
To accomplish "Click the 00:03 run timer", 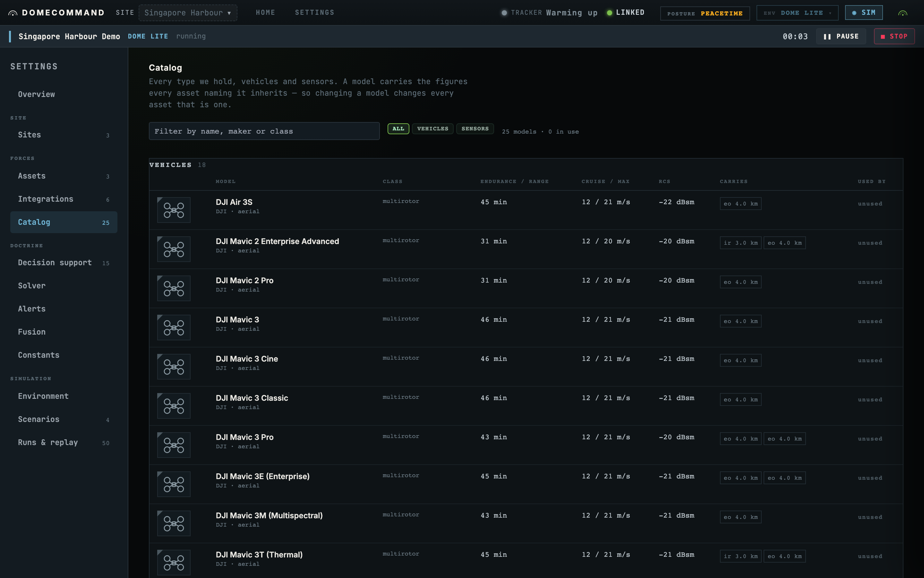I will coord(795,36).
